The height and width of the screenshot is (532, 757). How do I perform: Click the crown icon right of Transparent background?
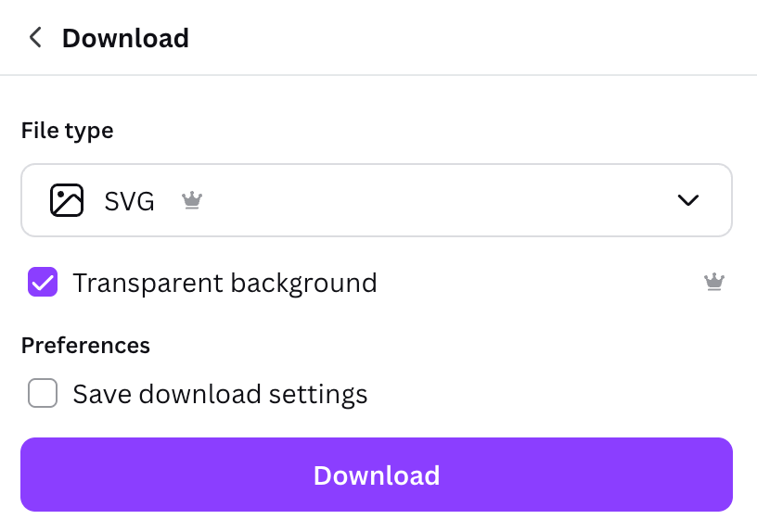pos(713,283)
